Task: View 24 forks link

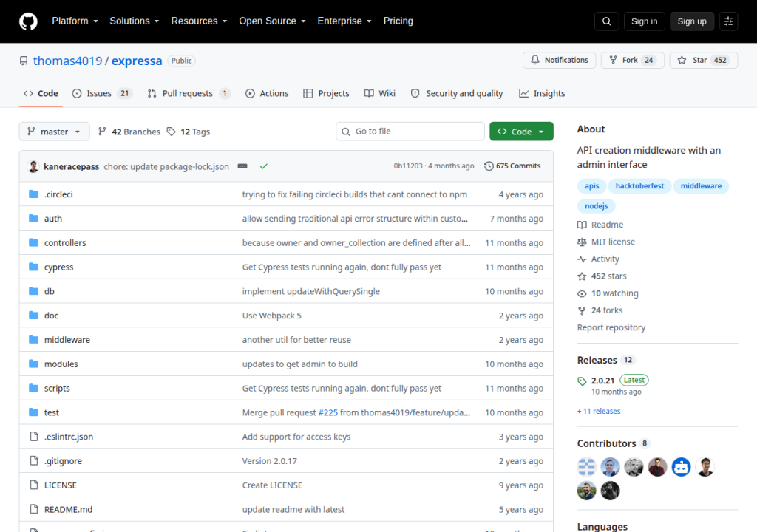Action: 600,310
